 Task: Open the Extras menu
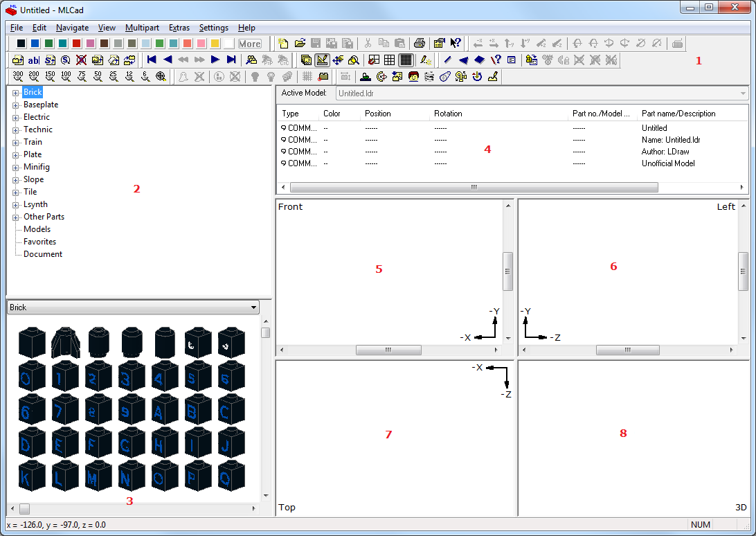pyautogui.click(x=179, y=28)
